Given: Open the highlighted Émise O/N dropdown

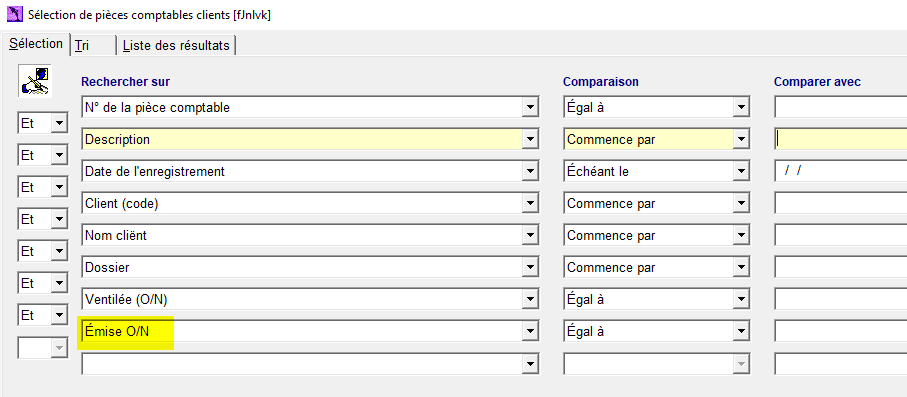Looking at the screenshot, I should [529, 332].
